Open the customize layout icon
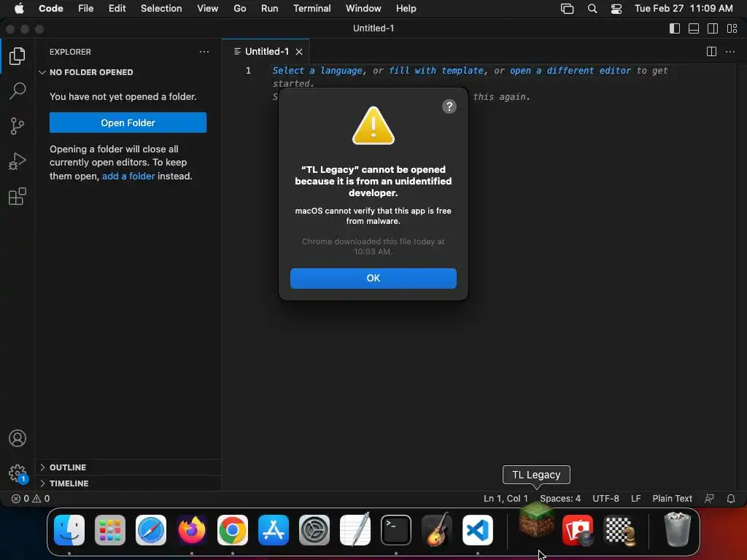The height and width of the screenshot is (560, 747). (732, 28)
